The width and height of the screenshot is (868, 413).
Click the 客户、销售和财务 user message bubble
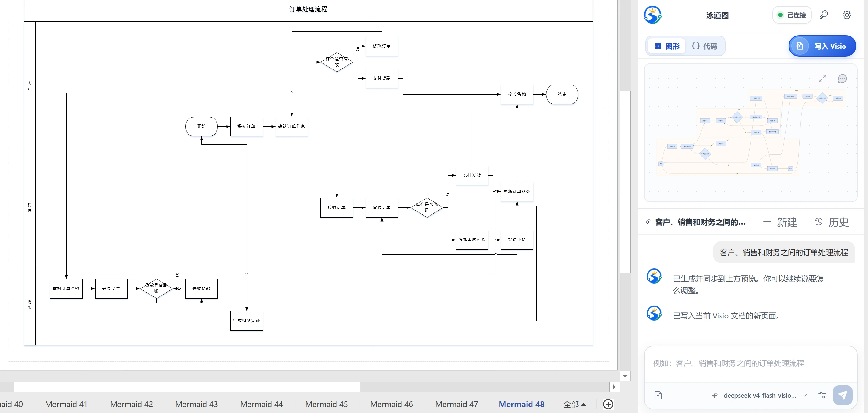(x=784, y=252)
